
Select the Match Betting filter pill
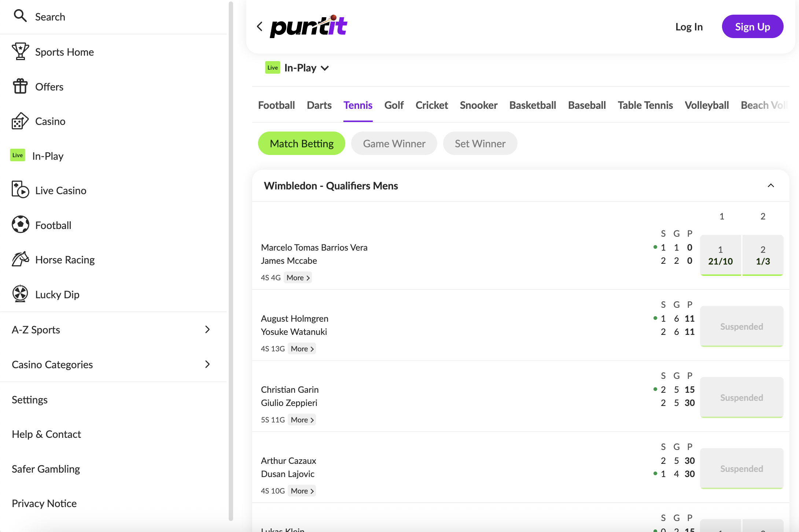[301, 143]
